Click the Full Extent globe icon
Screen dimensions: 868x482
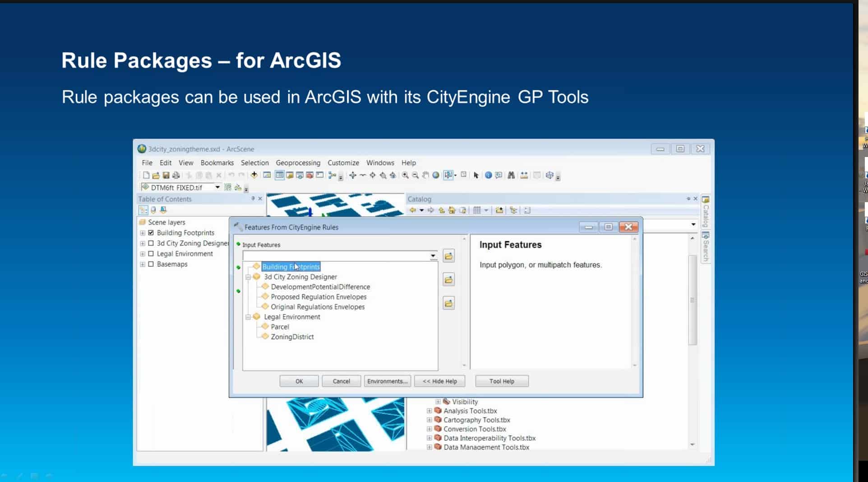pos(436,175)
